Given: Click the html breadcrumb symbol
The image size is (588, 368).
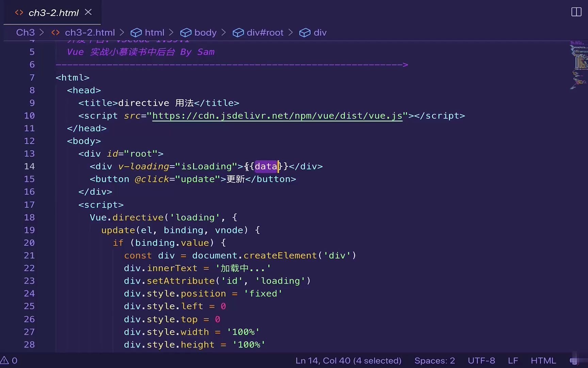Looking at the screenshot, I should (x=154, y=32).
